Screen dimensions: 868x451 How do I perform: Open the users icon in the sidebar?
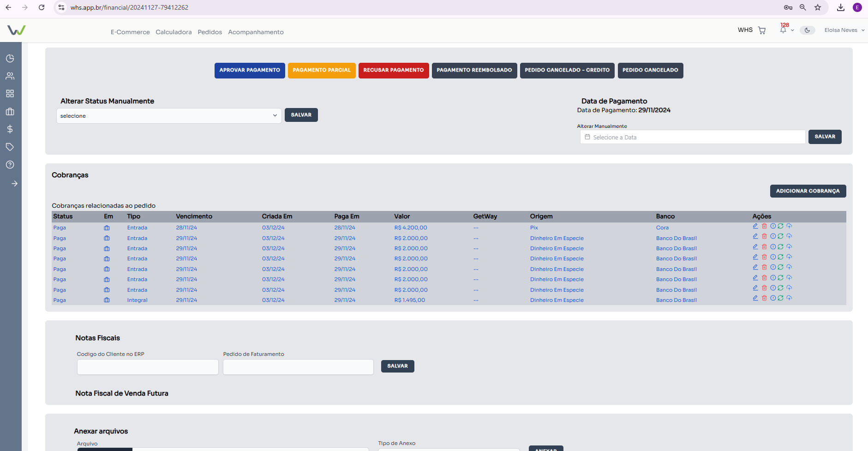(10, 76)
